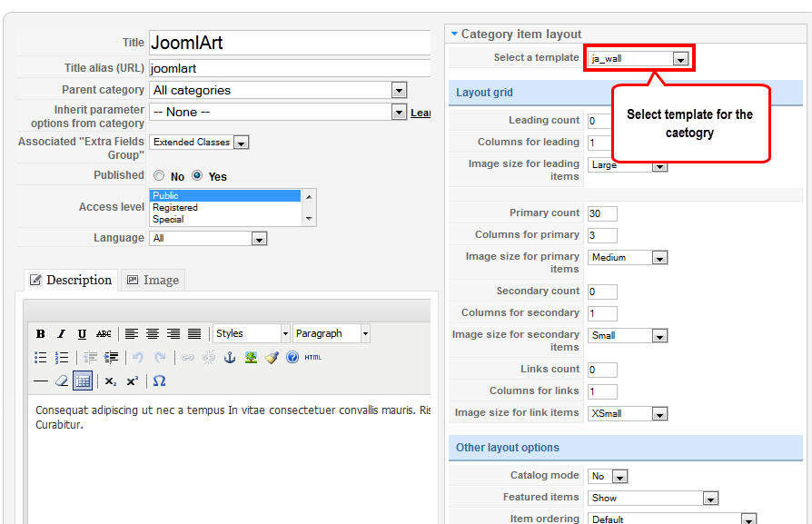Switch to the Description tab
812x524 pixels.
pyautogui.click(x=71, y=280)
